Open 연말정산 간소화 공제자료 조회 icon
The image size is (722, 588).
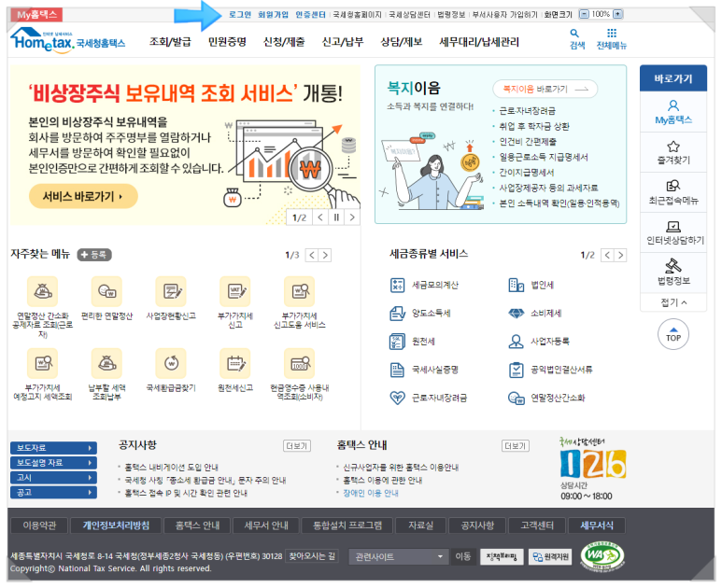[x=42, y=291]
